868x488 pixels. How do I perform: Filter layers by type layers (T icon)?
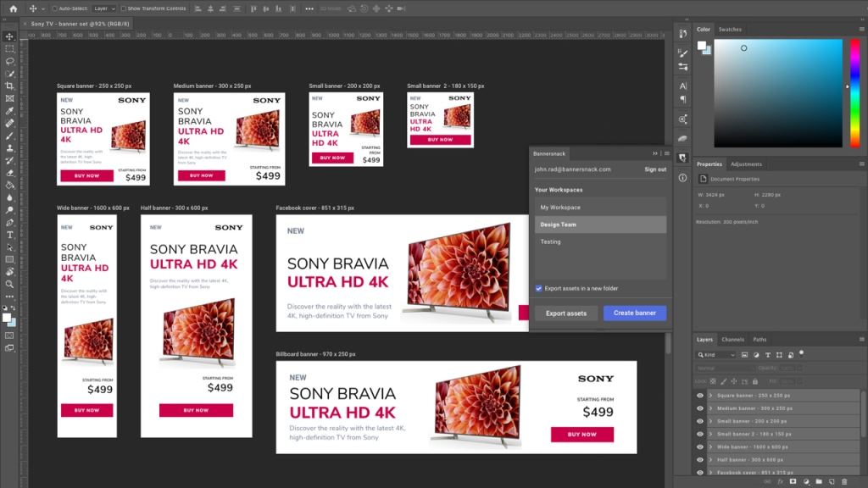(768, 355)
